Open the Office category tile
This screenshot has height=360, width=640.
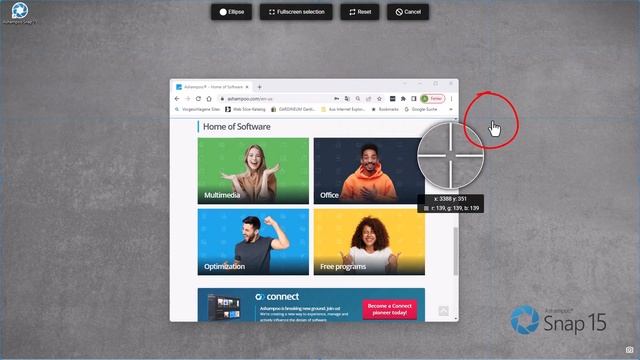tap(369, 171)
